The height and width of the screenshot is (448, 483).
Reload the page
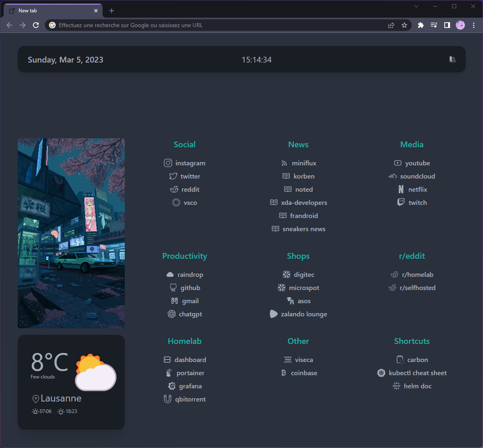[36, 25]
